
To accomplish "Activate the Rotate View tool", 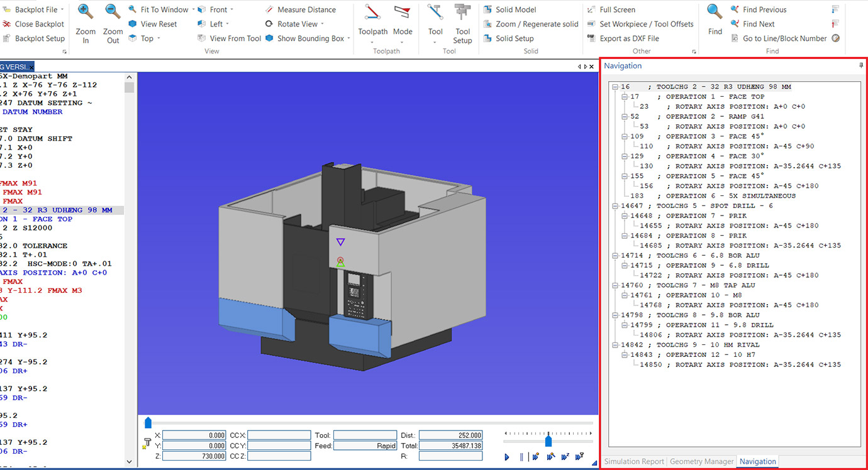I will (x=294, y=24).
